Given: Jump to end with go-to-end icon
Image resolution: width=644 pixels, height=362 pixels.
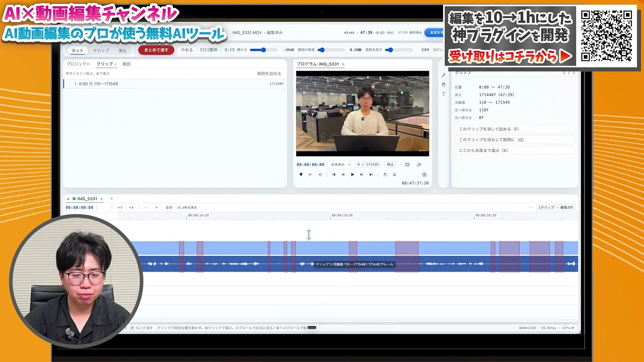Looking at the screenshot, I should 371,175.
